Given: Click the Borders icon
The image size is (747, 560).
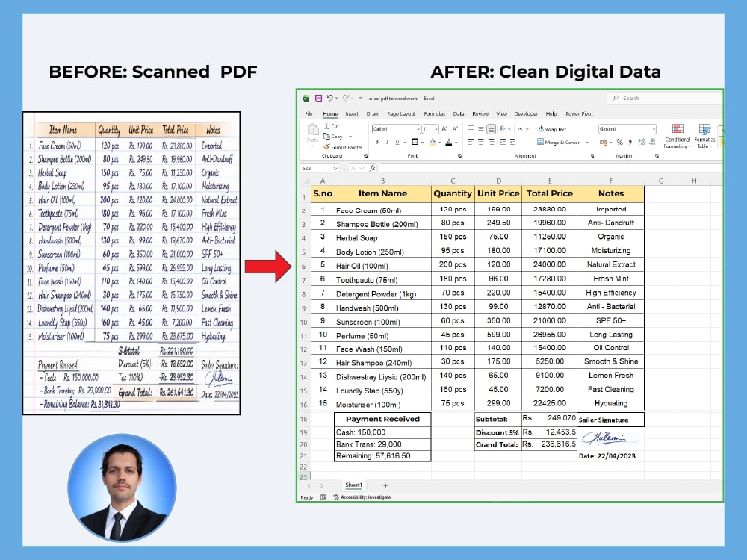Looking at the screenshot, I should click(415, 142).
